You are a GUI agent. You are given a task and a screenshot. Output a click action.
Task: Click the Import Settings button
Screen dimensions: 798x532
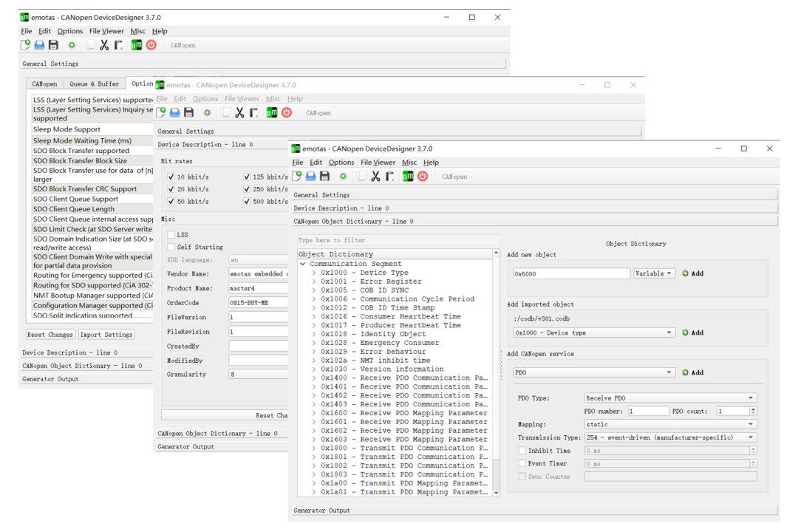pos(107,335)
